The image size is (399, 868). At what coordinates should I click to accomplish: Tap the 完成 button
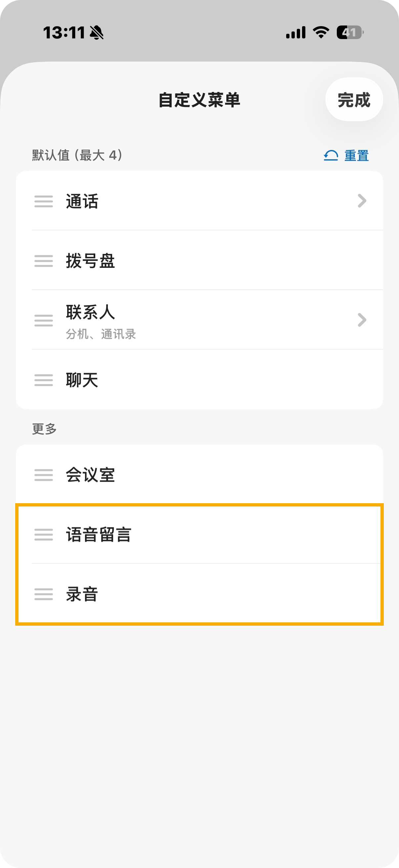(354, 100)
